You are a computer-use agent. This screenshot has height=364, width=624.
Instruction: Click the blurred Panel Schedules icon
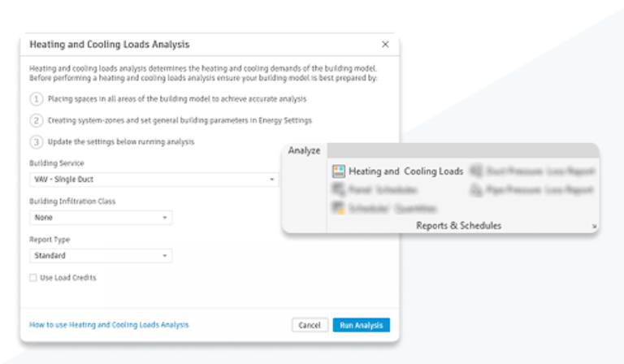pyautogui.click(x=339, y=189)
